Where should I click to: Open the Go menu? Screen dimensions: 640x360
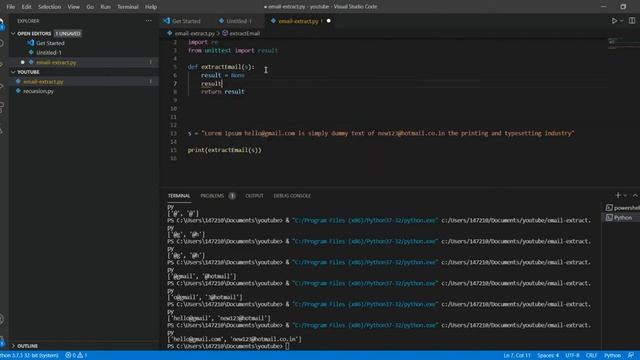90,7
